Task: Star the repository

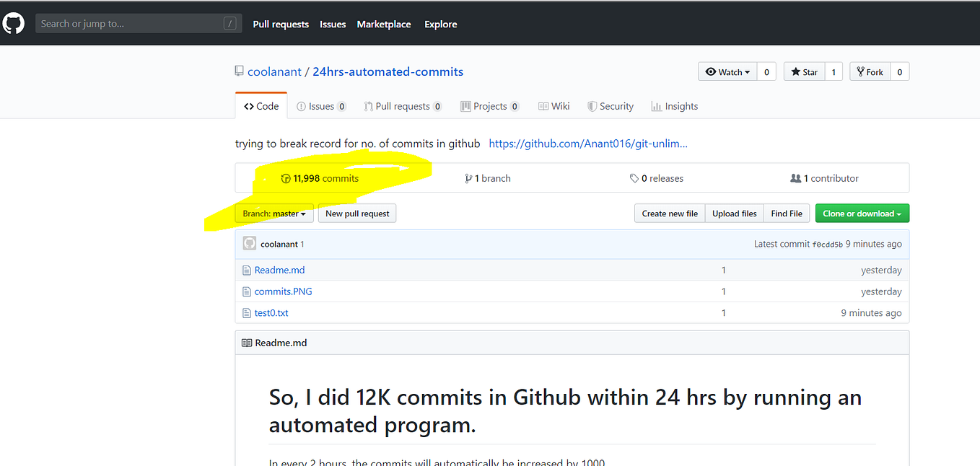Action: tap(803, 71)
